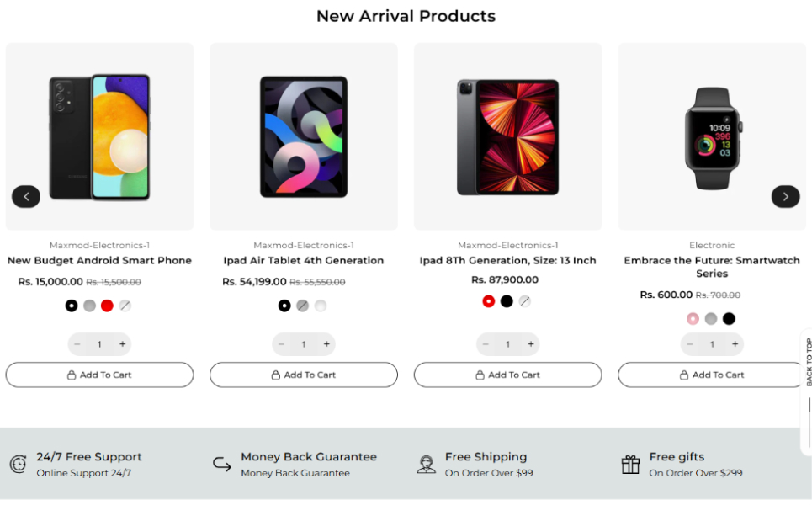This screenshot has width=812, height=505.
Task: Increase quantity of Android Smart Phone
Action: click(x=123, y=344)
